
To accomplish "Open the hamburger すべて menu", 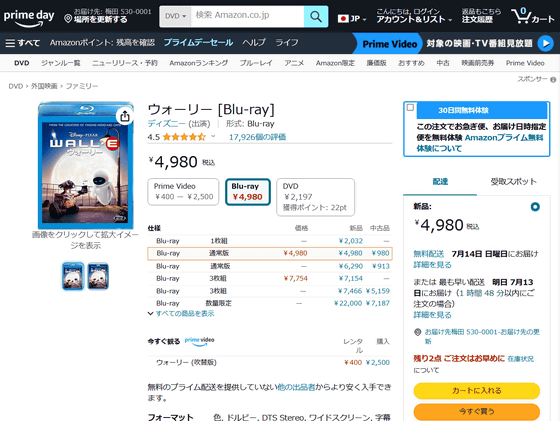I will 22,43.
